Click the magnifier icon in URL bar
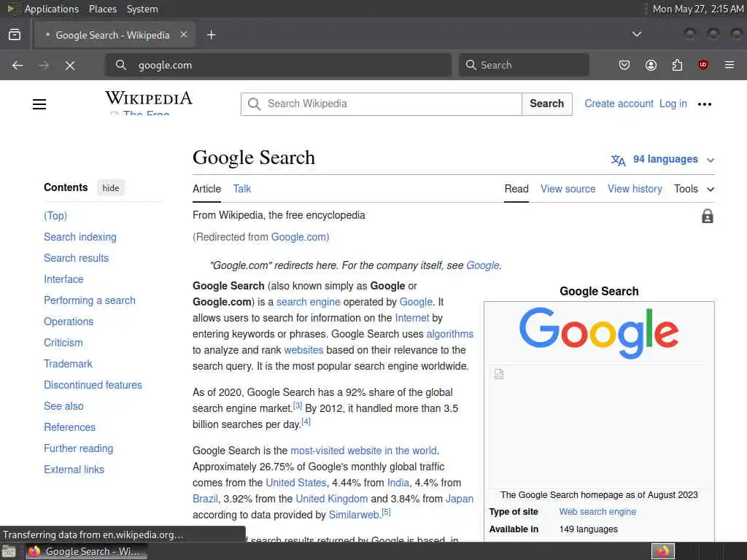The height and width of the screenshot is (560, 747). click(121, 65)
